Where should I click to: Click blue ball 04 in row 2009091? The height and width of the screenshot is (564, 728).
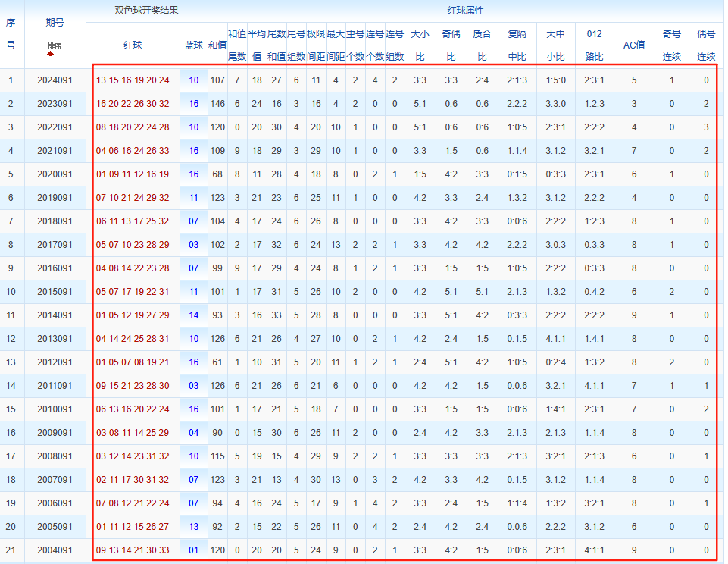coord(194,433)
